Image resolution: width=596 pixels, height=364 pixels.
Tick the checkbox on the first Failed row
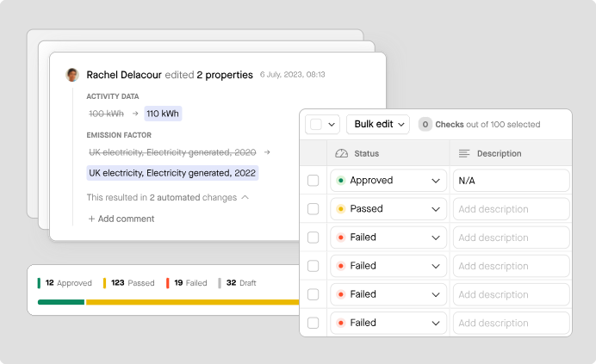tap(314, 238)
